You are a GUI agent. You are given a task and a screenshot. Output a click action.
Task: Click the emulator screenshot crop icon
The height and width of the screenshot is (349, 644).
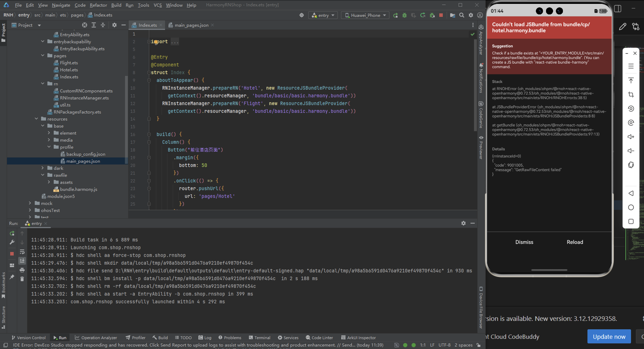pyautogui.click(x=631, y=95)
